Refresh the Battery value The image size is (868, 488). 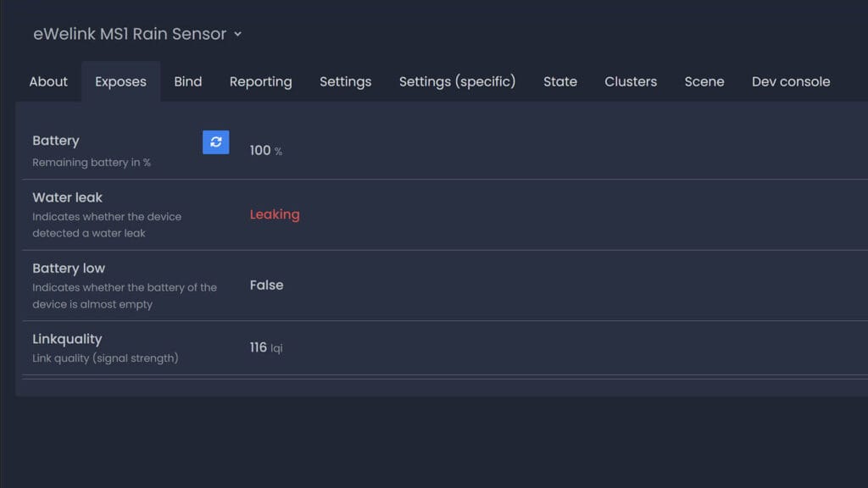click(x=216, y=142)
